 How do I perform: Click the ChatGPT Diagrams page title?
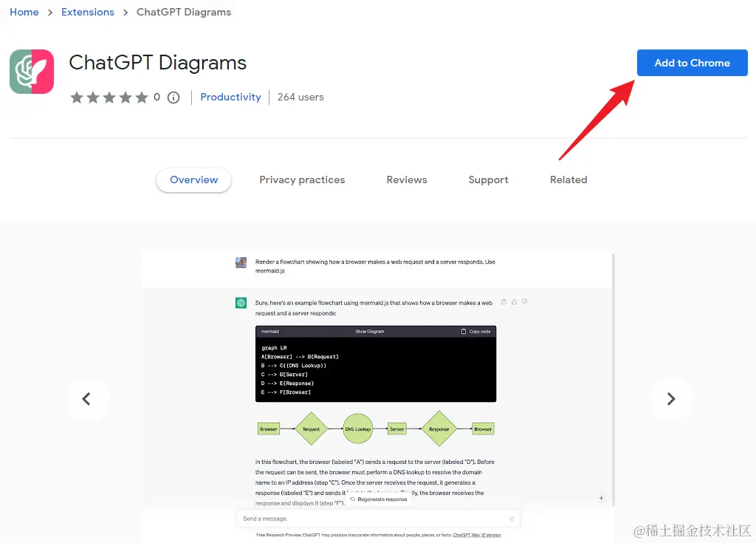pyautogui.click(x=158, y=63)
